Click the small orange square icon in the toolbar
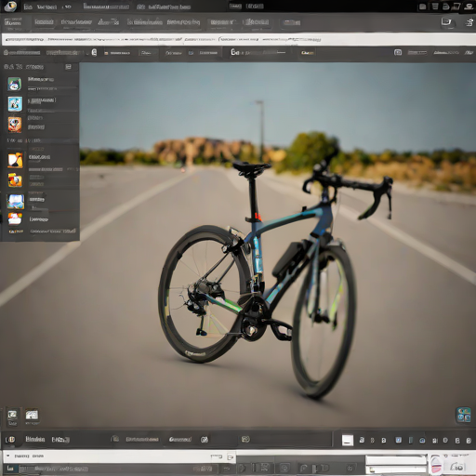 (x=106, y=53)
